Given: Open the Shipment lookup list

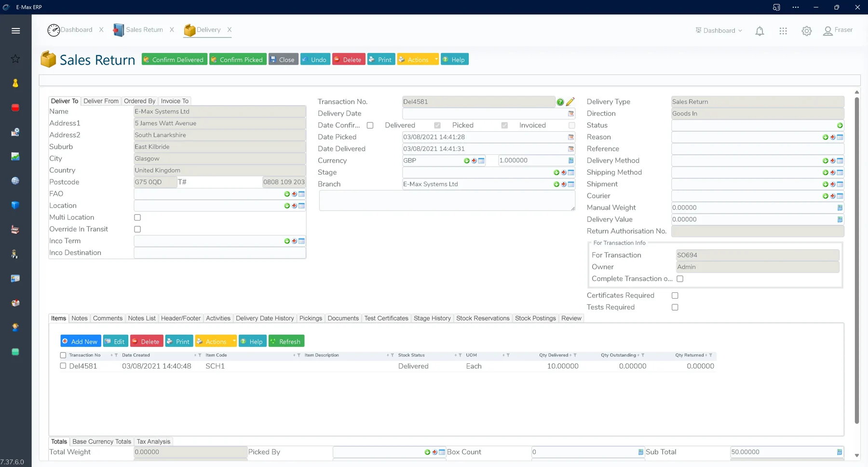Looking at the screenshot, I should tap(840, 184).
